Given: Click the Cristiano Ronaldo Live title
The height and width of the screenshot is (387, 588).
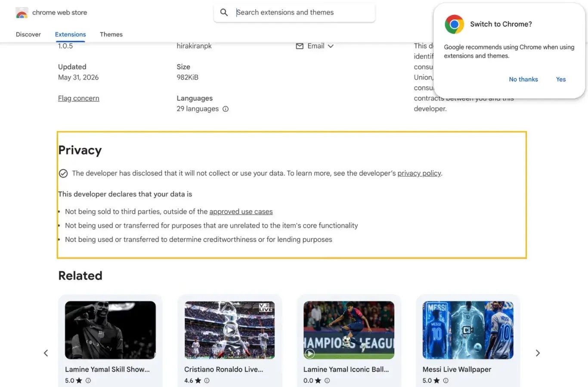Looking at the screenshot, I should coord(224,369).
